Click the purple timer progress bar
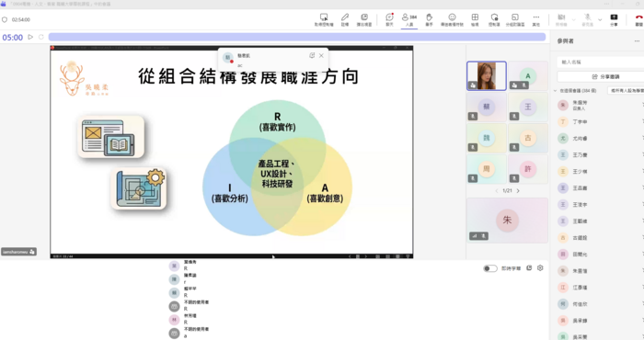 [297, 37]
